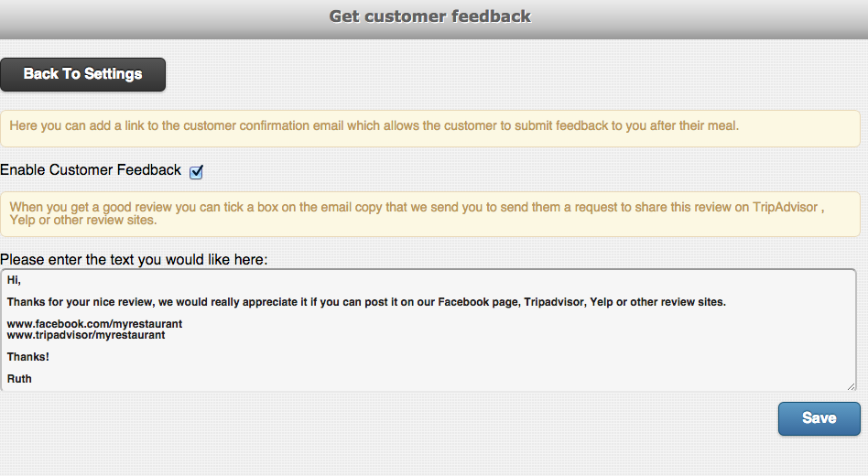Click the word "TripAdvisor" in the yellow notice
The width and height of the screenshot is (868, 476).
click(x=785, y=207)
